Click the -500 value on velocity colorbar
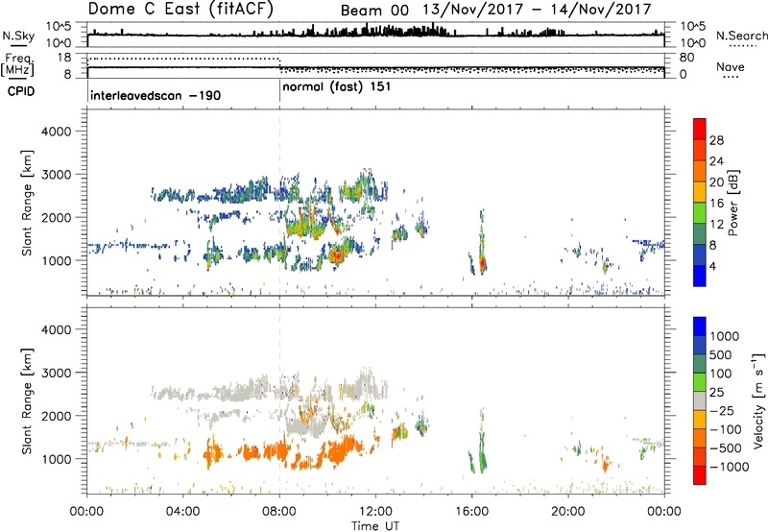768x532 pixels. pyautogui.click(x=728, y=447)
